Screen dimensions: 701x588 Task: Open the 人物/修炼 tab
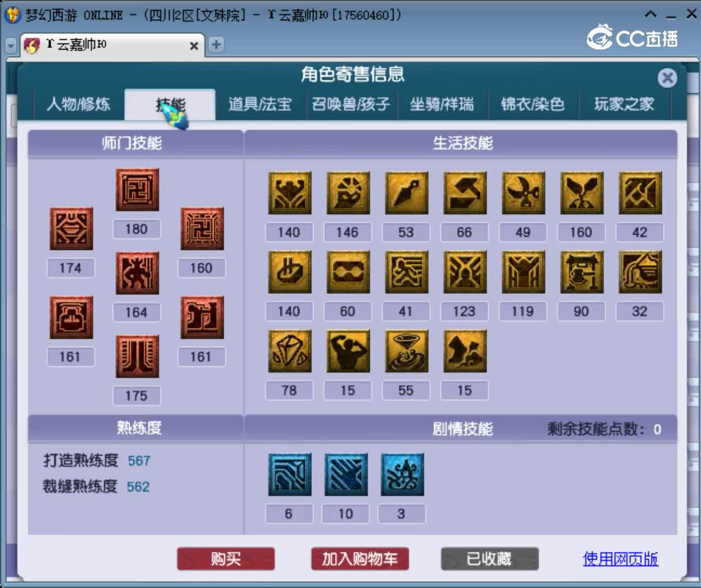pos(78,104)
